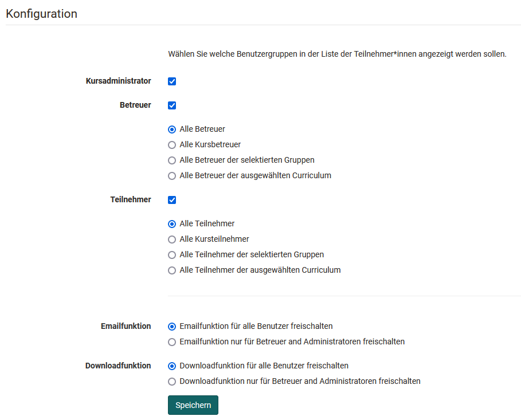Select the "Alle Betreuer" radio button

coord(172,129)
